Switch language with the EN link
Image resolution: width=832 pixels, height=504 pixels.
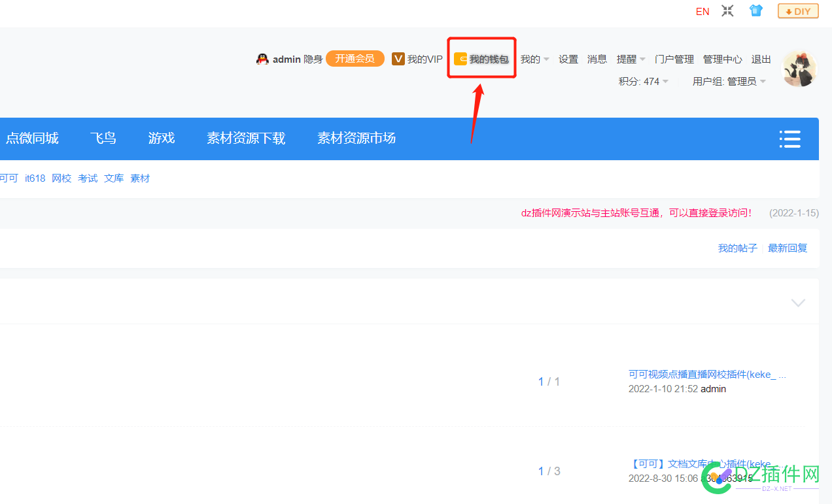point(702,10)
